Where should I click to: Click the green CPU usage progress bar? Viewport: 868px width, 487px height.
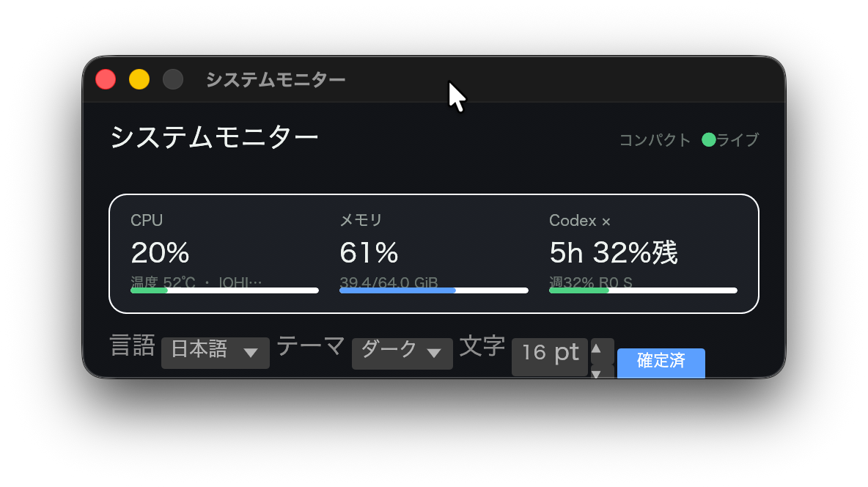click(225, 290)
